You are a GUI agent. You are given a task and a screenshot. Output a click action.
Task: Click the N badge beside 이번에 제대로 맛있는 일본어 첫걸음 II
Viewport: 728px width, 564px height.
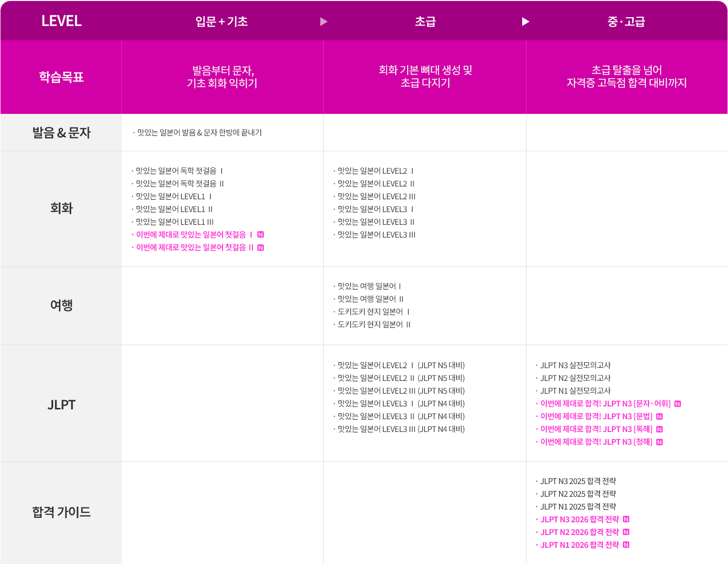(x=261, y=247)
